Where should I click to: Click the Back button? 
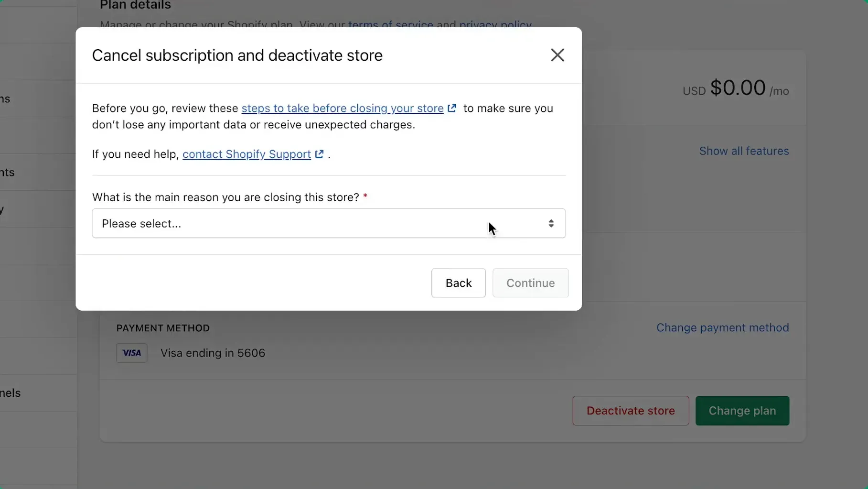click(x=458, y=283)
